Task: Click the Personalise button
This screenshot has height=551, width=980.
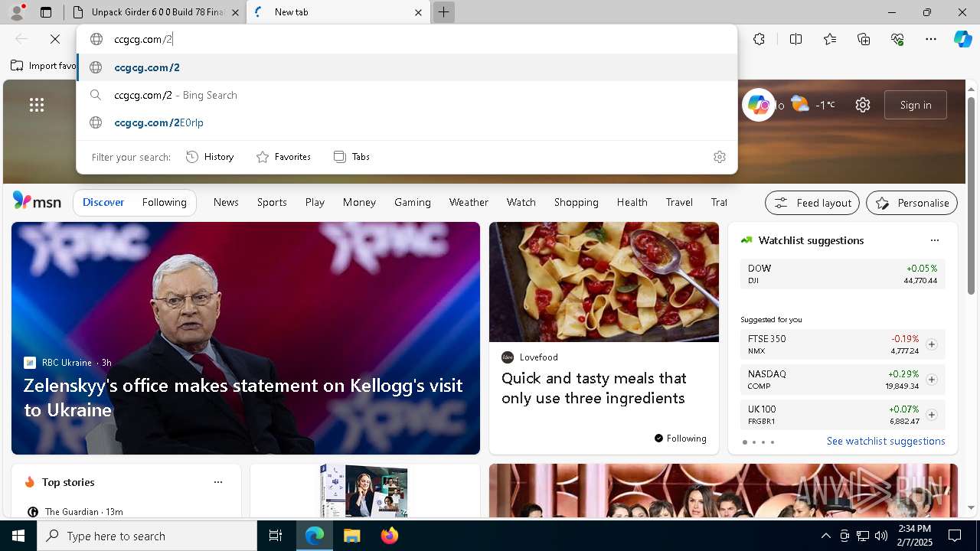Action: (912, 203)
